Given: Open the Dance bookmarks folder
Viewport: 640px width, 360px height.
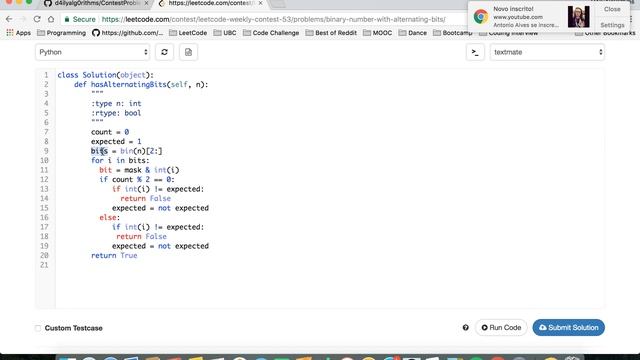Looking at the screenshot, I should (413, 33).
